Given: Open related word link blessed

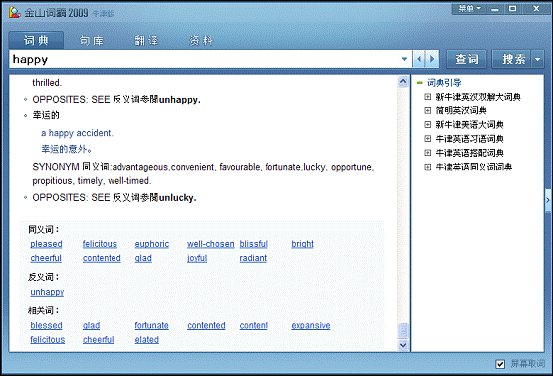Looking at the screenshot, I should pos(46,325).
